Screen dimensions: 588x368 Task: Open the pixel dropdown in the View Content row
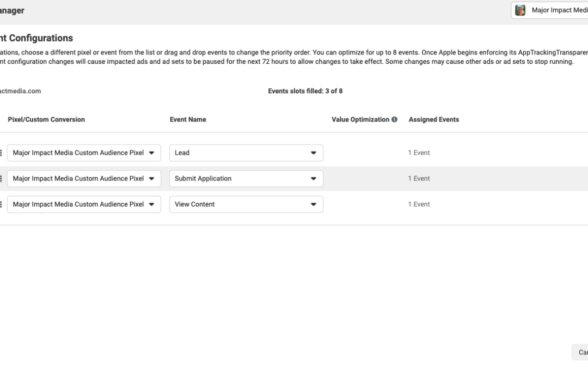pyautogui.click(x=84, y=204)
